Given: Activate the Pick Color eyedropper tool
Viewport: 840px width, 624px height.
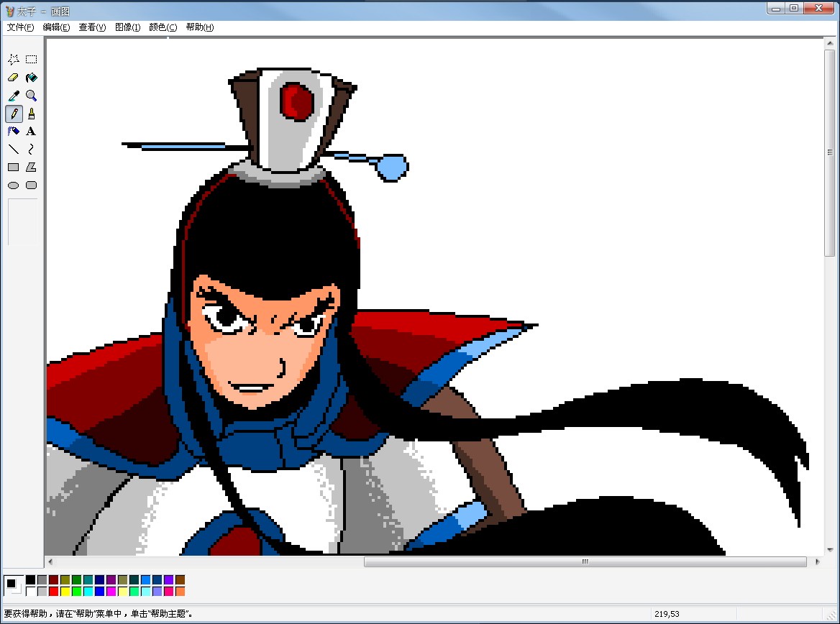Looking at the screenshot, I should point(14,96).
